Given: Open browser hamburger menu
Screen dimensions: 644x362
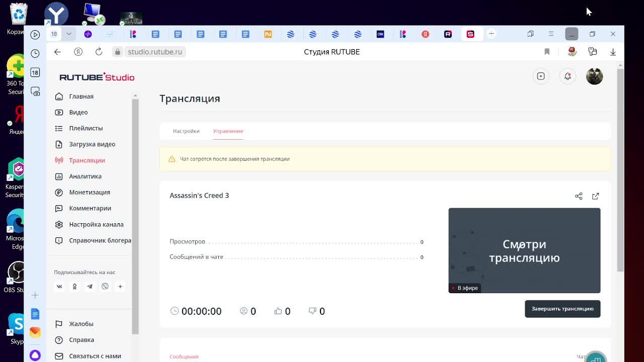Looking at the screenshot, I should [551, 34].
